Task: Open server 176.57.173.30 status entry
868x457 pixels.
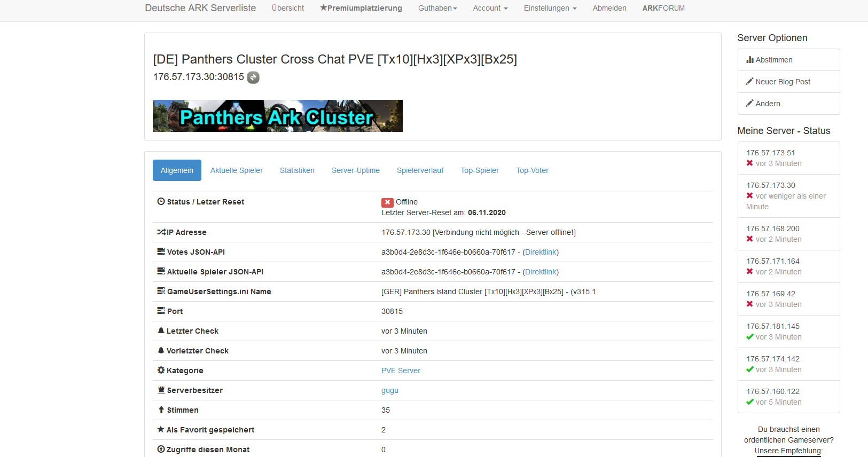Action: tap(789, 196)
